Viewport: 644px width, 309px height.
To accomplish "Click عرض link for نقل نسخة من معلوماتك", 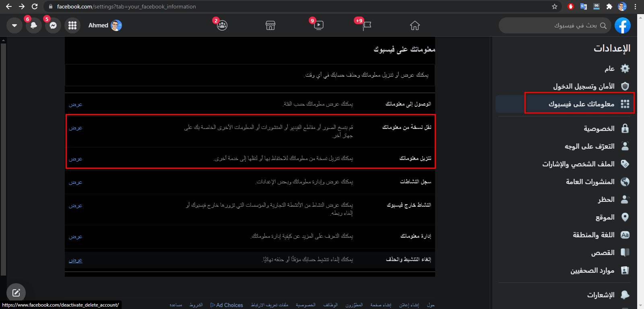I will click(75, 128).
